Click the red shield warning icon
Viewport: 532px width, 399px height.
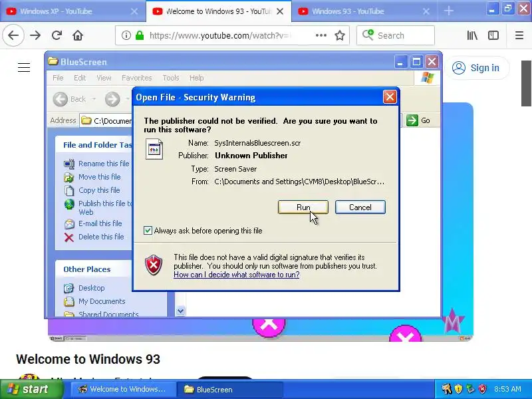154,265
